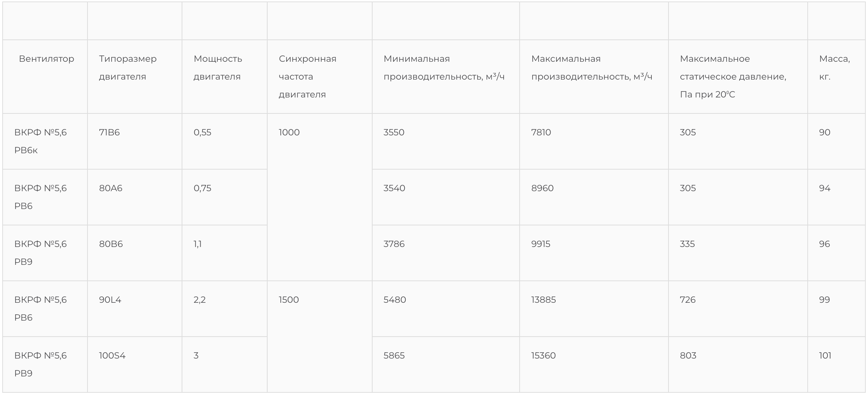Click the static pressure value 803
This screenshot has width=868, height=395.
pos(688,356)
